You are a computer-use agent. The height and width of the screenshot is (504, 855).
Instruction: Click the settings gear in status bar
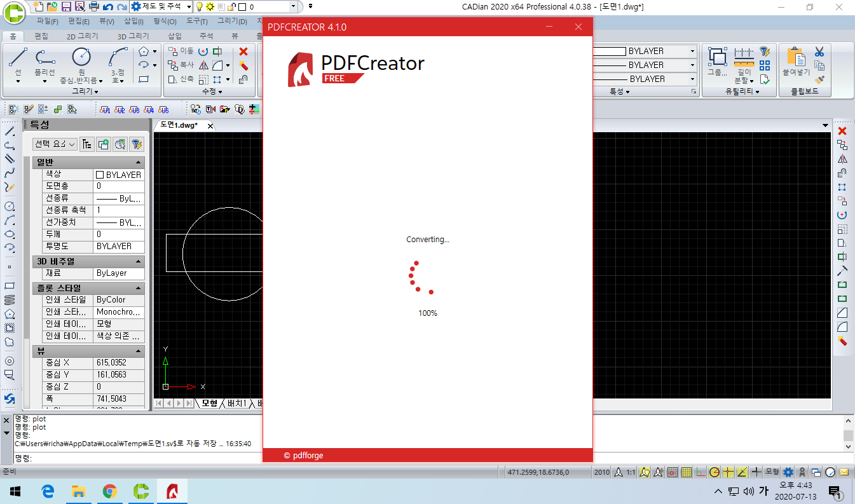[x=788, y=472]
